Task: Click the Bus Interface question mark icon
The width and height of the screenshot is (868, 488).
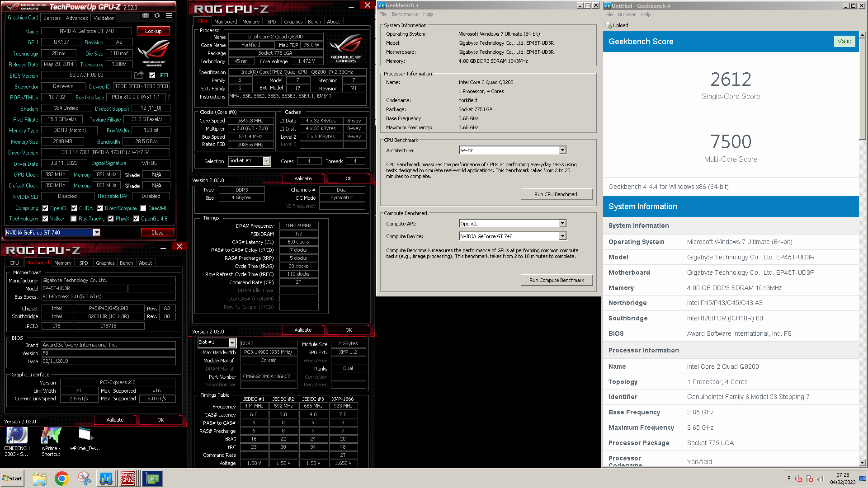Action: point(169,97)
